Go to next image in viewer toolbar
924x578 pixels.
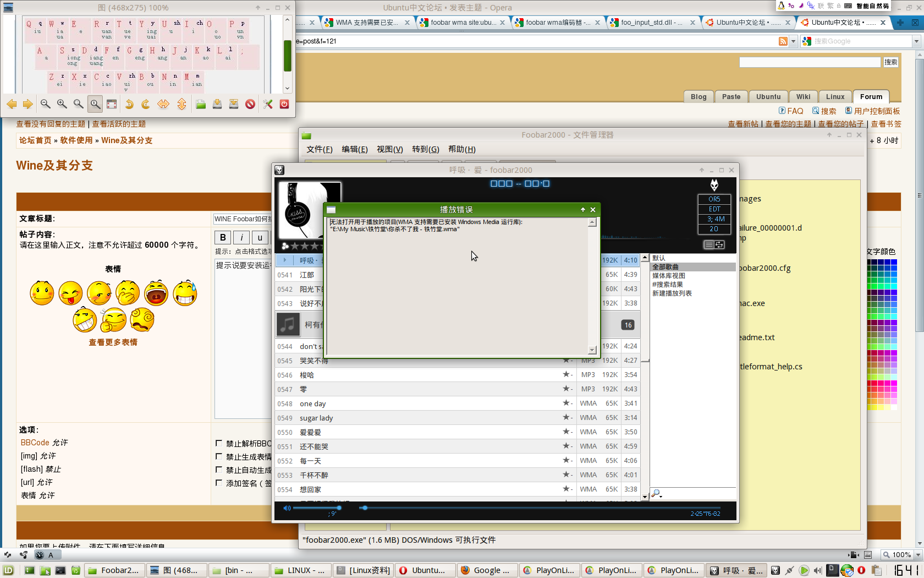28,104
